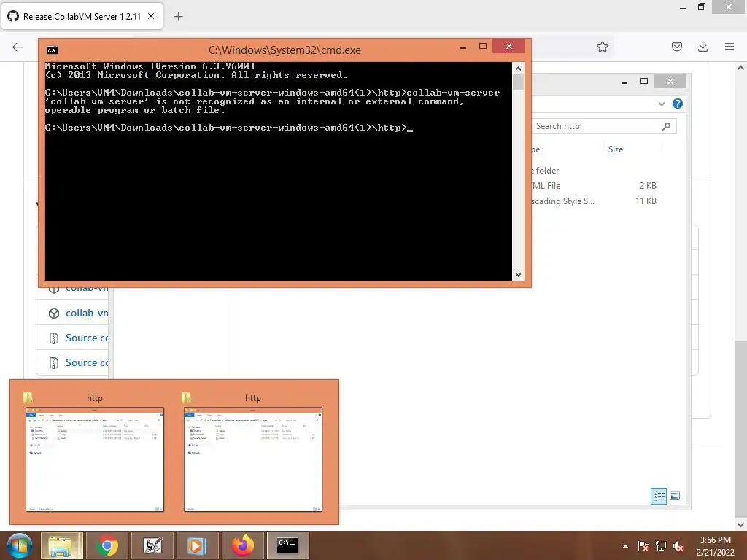The image size is (747, 560).
Task: Sort by the Size column header
Action: click(x=616, y=149)
